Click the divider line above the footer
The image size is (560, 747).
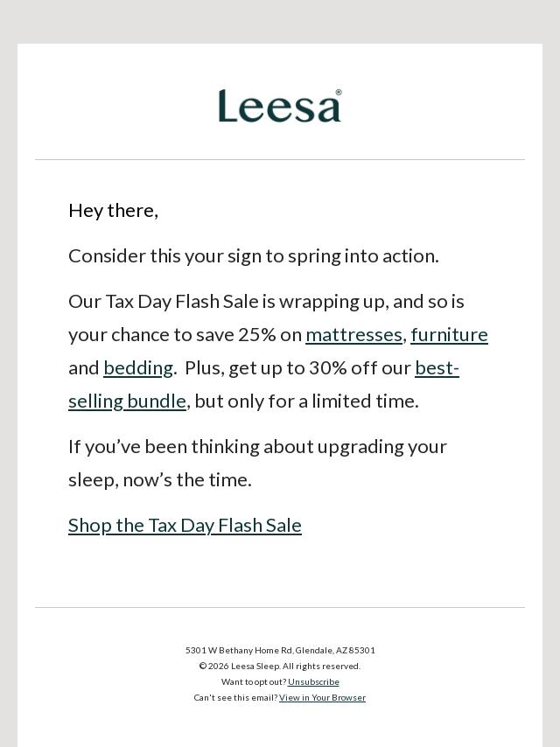pos(280,607)
